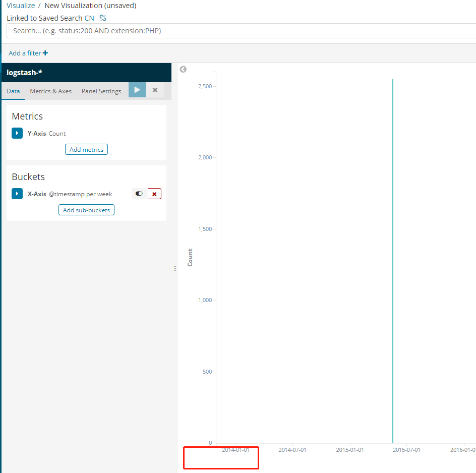Click the circular arrow icon above chart
The image size is (476, 473).
(x=183, y=69)
